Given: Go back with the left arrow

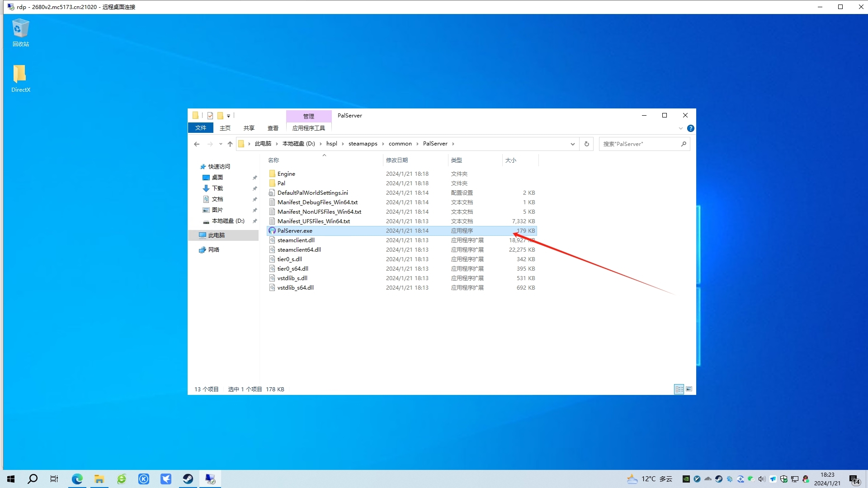Looking at the screenshot, I should 197,144.
